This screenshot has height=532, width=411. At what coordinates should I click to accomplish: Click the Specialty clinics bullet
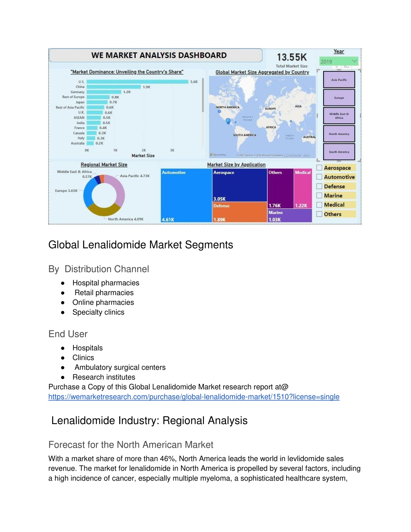pyautogui.click(x=98, y=312)
